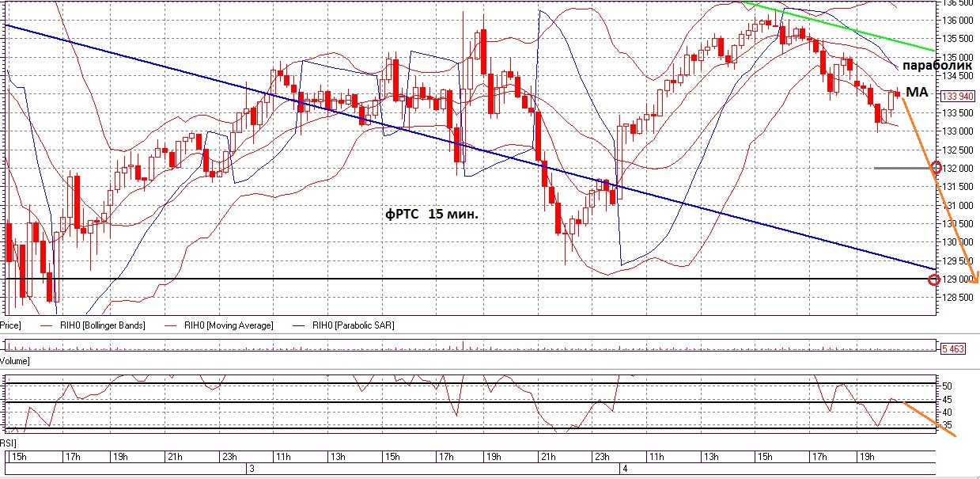This screenshot has width=980, height=479.
Task: Click the 130 500 price axis label
Action: coord(958,224)
